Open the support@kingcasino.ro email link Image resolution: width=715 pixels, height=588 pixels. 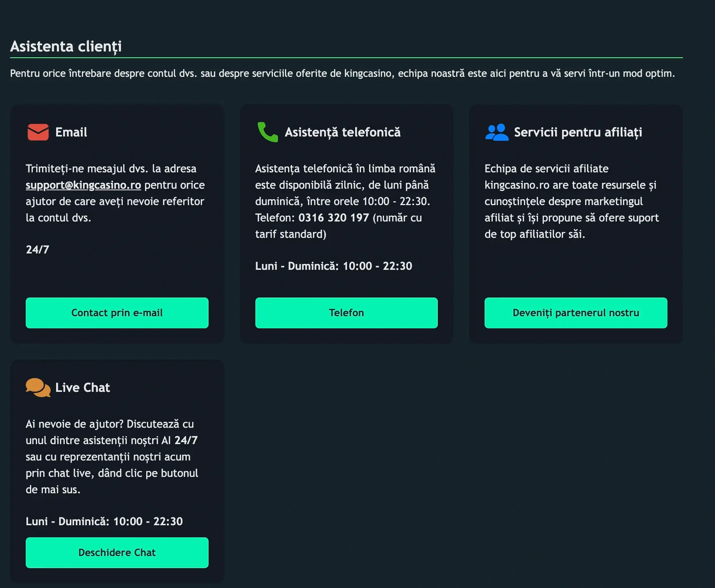pos(83,185)
